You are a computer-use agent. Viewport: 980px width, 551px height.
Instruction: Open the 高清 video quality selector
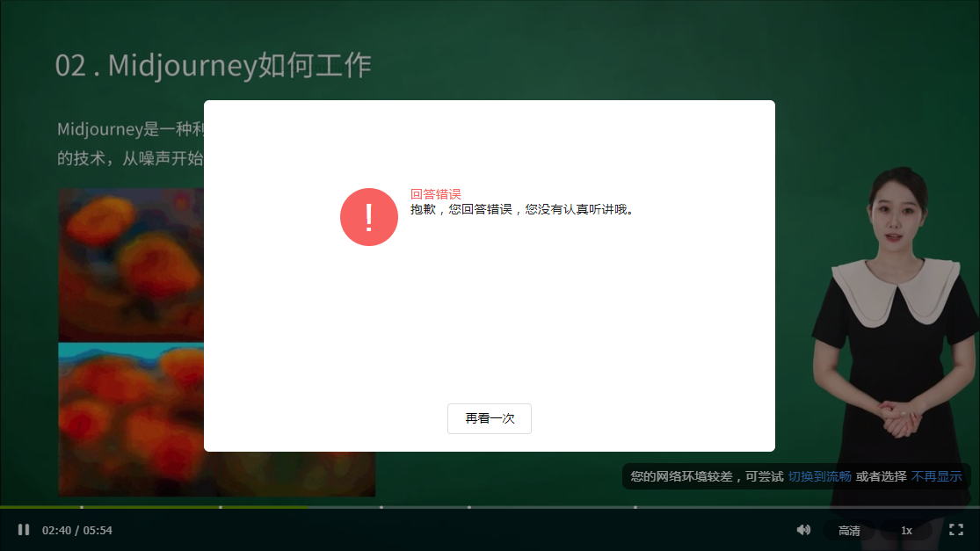pos(850,530)
